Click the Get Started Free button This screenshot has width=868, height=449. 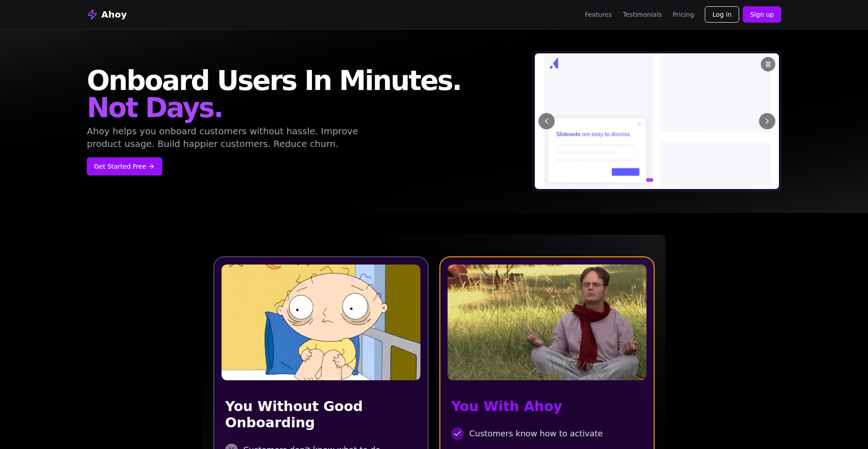[124, 166]
